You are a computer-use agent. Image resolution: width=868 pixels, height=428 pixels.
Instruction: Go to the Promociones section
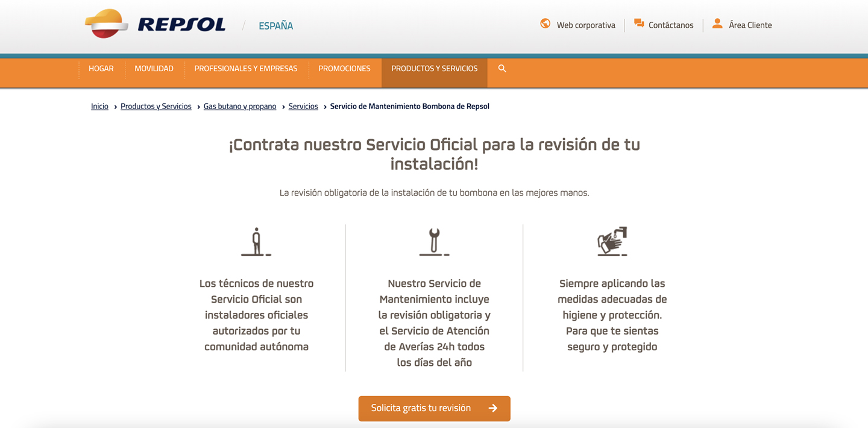[344, 69]
